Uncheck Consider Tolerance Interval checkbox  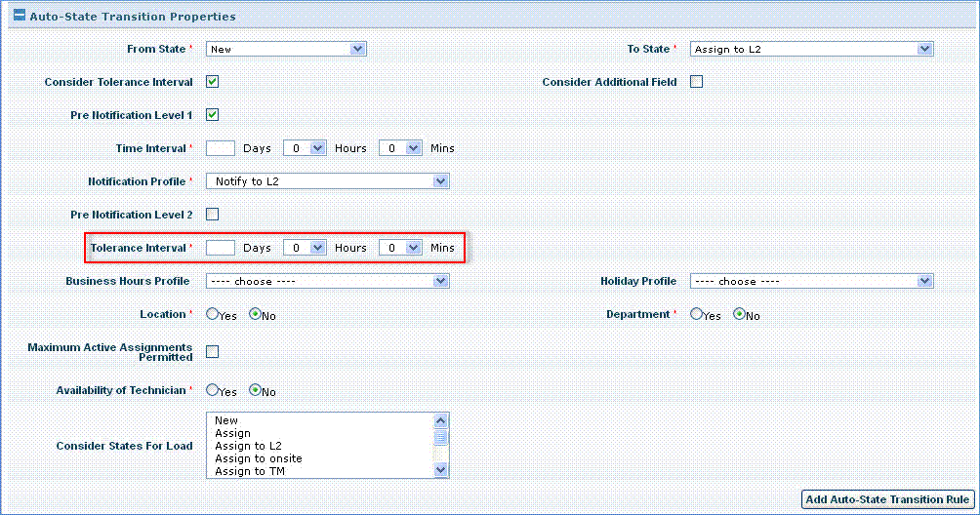pos(212,82)
